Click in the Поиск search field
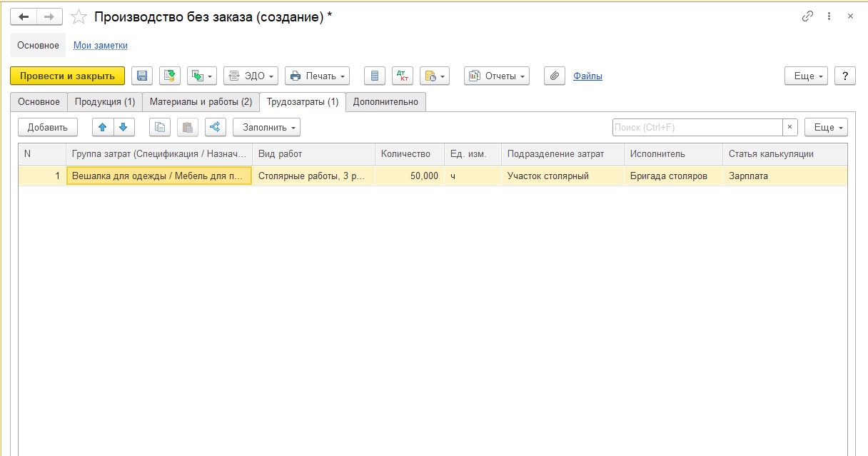 coord(696,127)
